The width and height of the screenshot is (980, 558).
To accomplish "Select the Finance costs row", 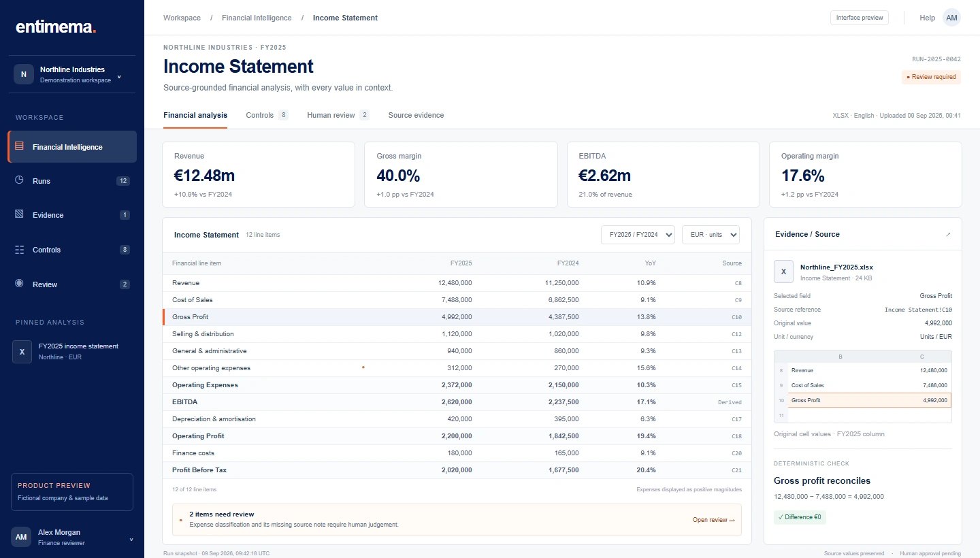I will 457,453.
